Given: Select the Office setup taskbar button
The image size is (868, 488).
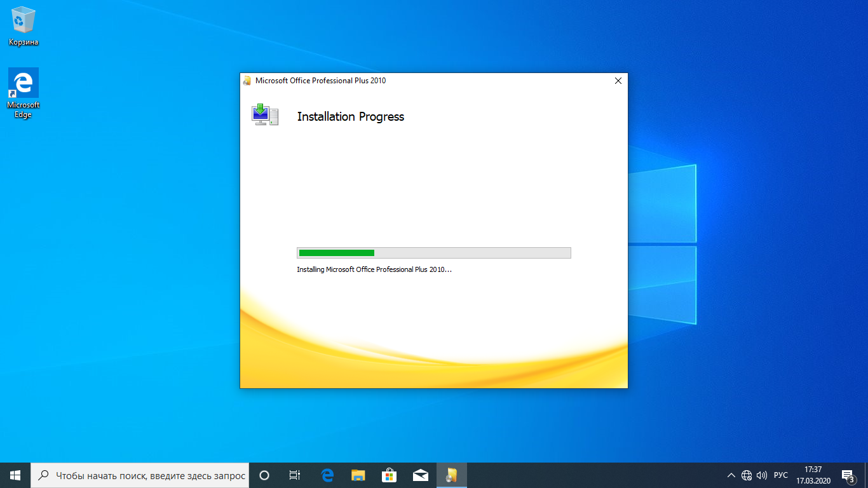Looking at the screenshot, I should (451, 475).
